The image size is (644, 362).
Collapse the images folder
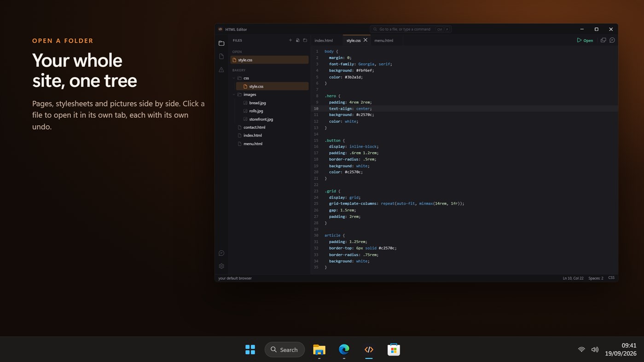click(x=234, y=95)
